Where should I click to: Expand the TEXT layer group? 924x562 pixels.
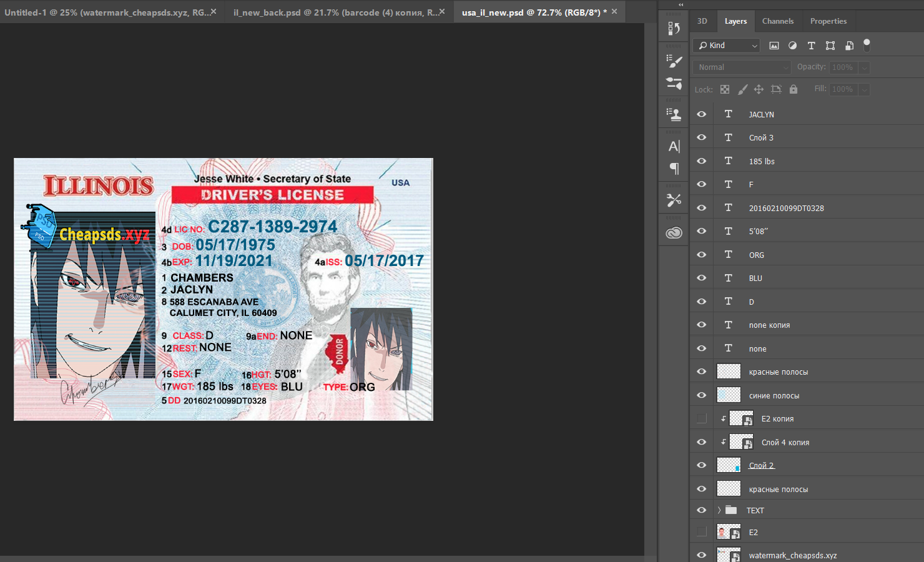pyautogui.click(x=719, y=510)
